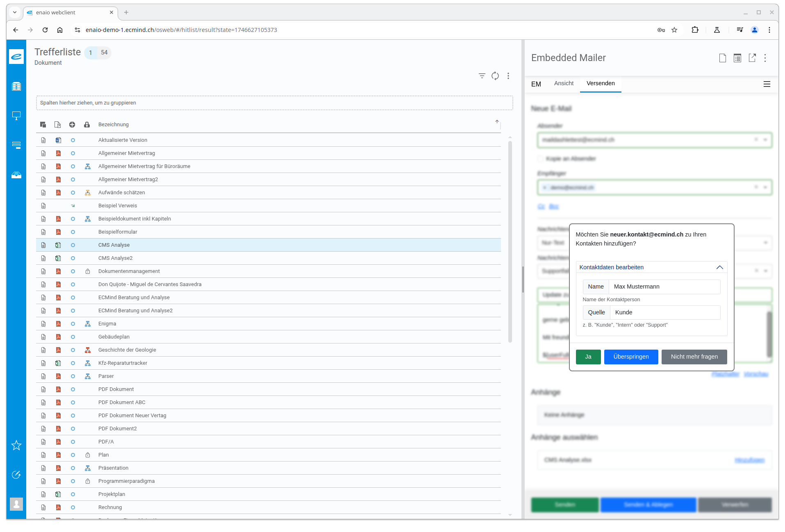
Task: Select the Kfz-Reparaturtracker row
Action: pyautogui.click(x=268, y=363)
